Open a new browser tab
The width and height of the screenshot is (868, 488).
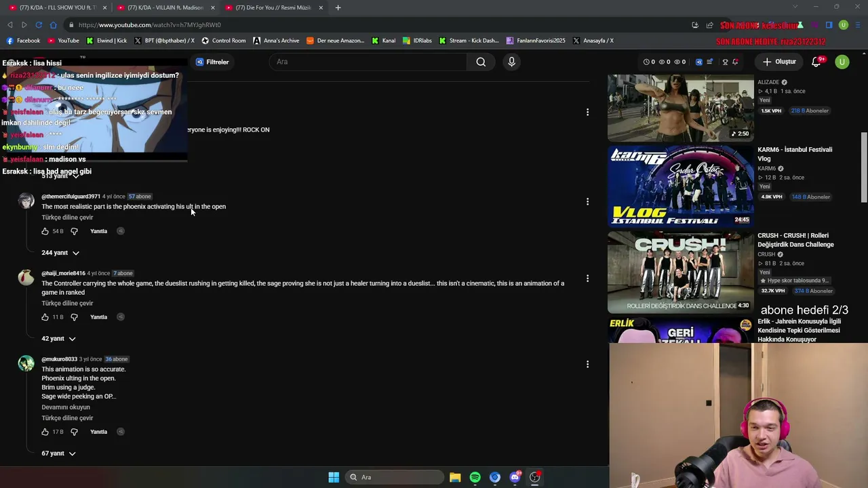pyautogui.click(x=338, y=7)
